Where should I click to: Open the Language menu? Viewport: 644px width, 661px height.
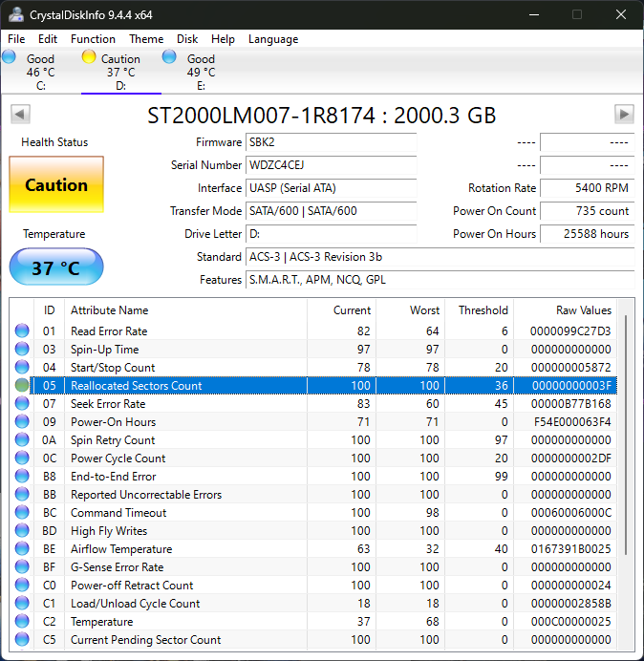[x=273, y=39]
